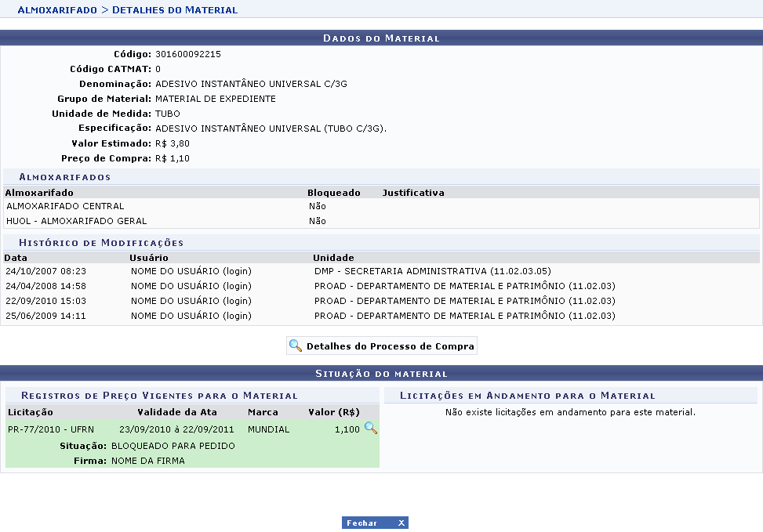Click ADESIVO INSTANTÂNEO UNIVERSAL C/3G denomination
763x532 pixels.
point(251,84)
